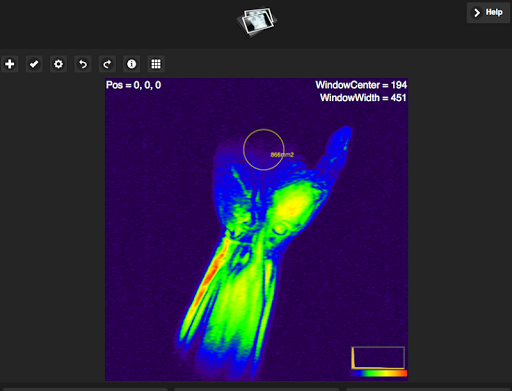Click the WindowCenter = 194 overlay text

click(x=361, y=85)
